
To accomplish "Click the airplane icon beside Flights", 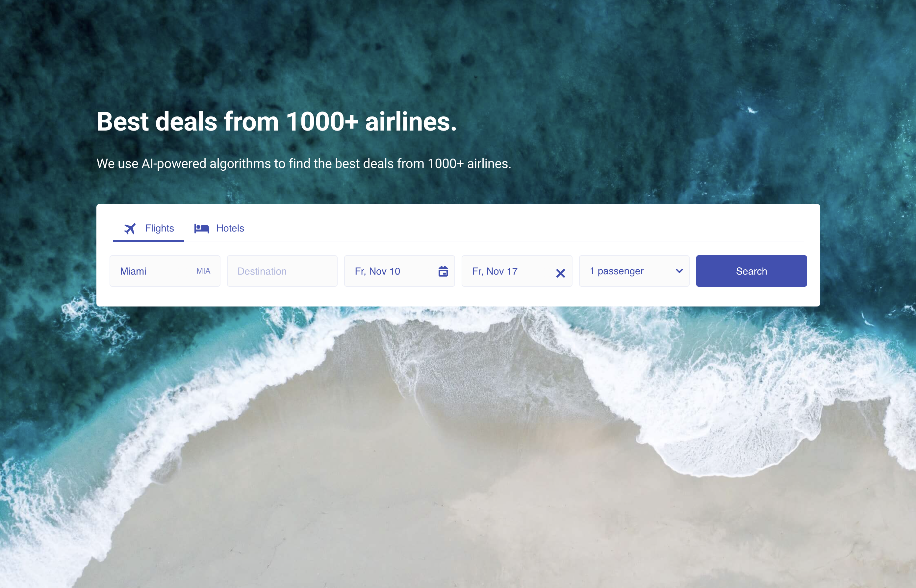I will (130, 229).
